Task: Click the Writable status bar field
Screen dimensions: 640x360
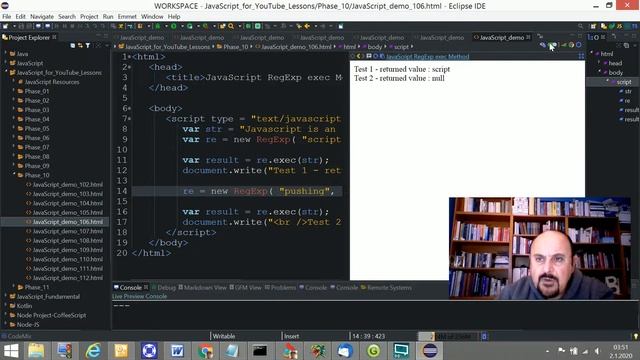Action: [x=224, y=336]
